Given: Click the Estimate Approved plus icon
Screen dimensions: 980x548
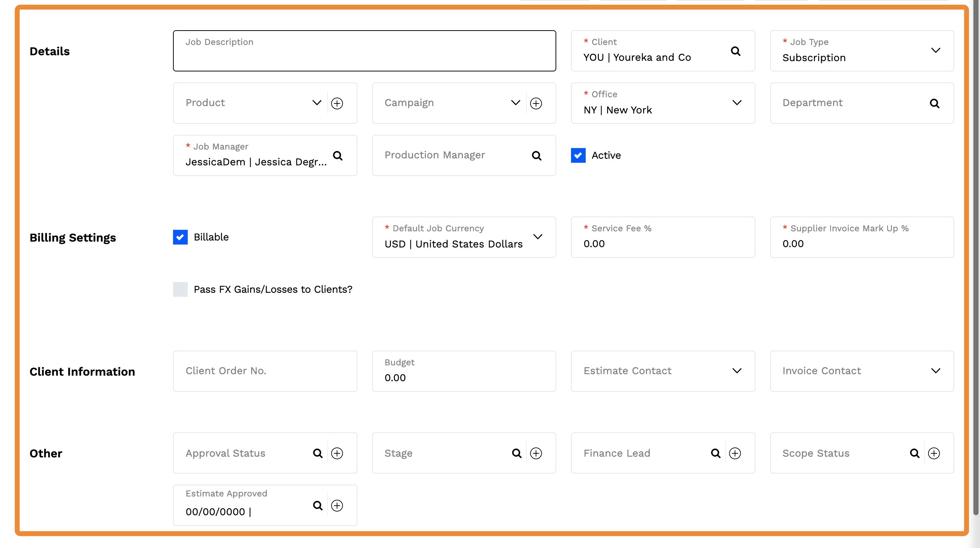Looking at the screenshot, I should pos(337,505).
